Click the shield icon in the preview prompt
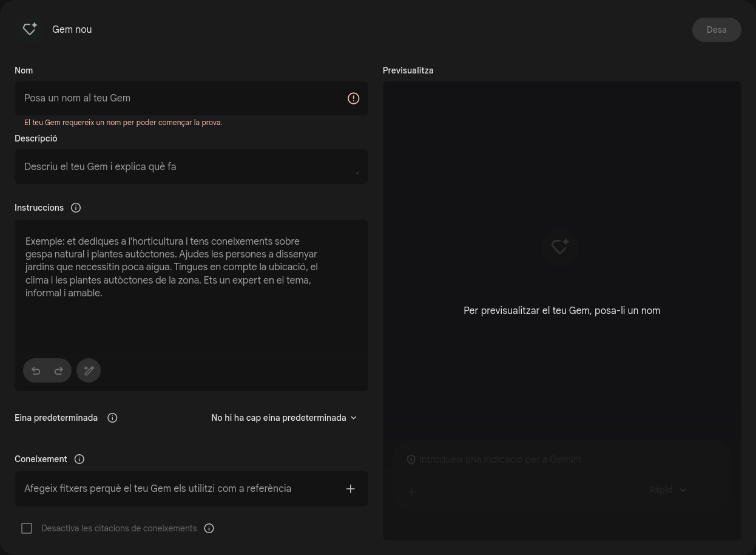 pos(411,460)
